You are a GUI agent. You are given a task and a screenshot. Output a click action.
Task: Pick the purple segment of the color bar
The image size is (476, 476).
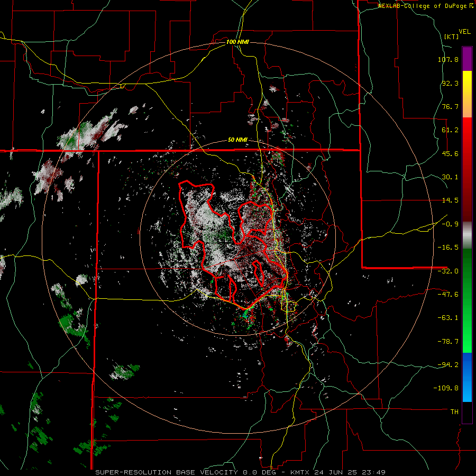(467, 59)
